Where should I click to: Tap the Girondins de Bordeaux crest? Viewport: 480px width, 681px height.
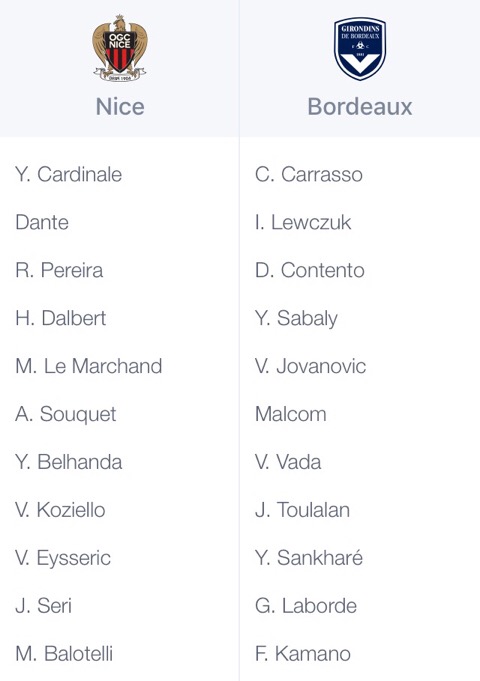[x=360, y=49]
